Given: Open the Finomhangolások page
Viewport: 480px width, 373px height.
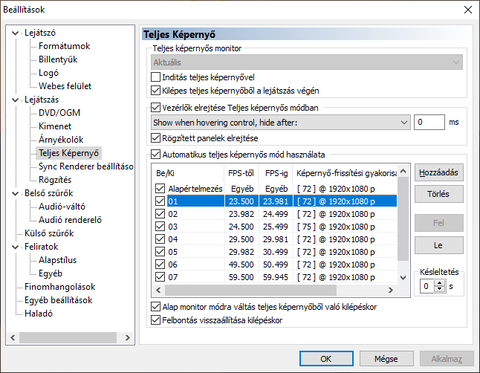Looking at the screenshot, I should pos(60,287).
